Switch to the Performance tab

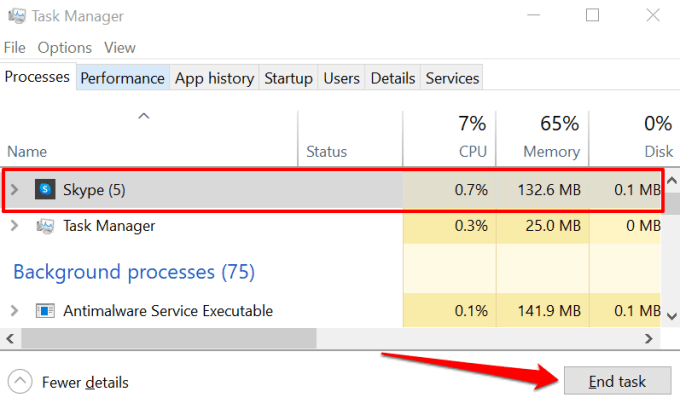[x=122, y=78]
